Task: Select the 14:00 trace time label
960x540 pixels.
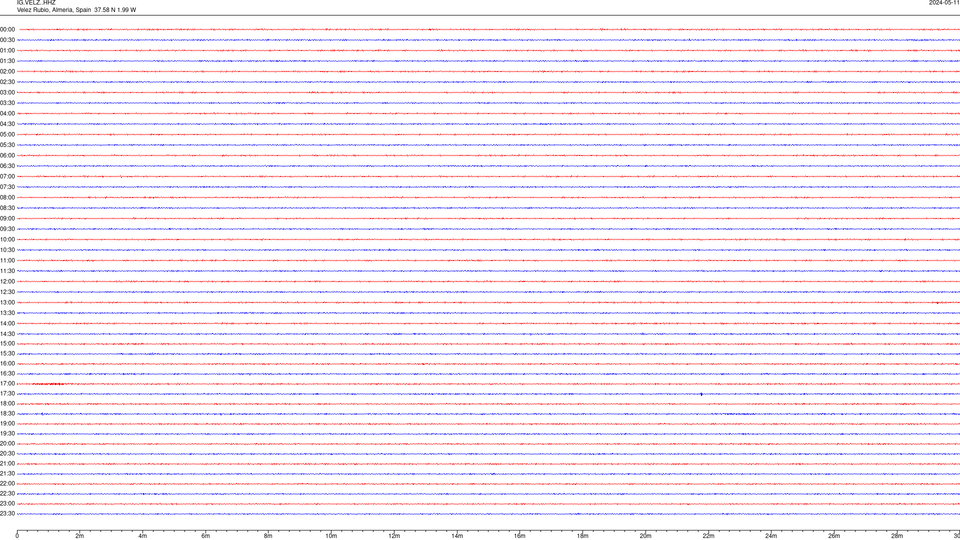Action: tap(7, 323)
